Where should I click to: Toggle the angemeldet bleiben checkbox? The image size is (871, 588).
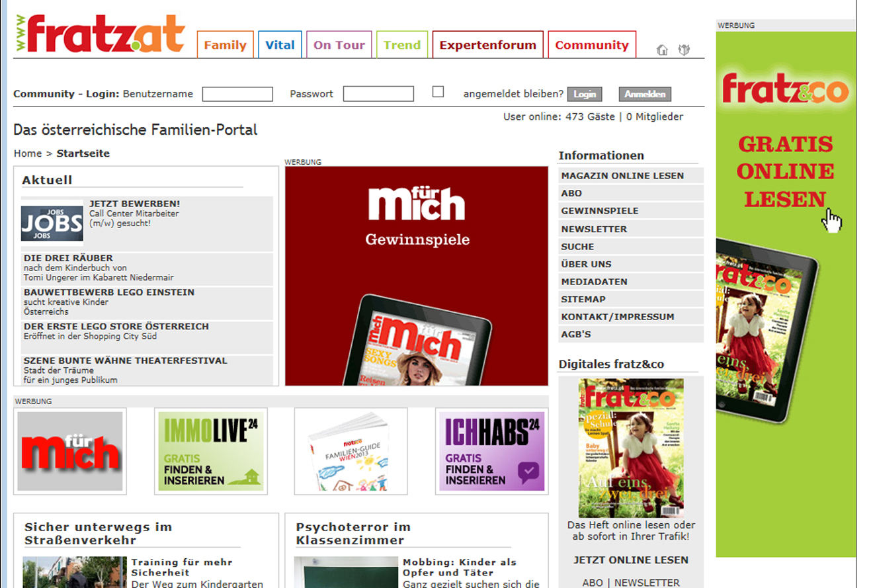point(438,92)
